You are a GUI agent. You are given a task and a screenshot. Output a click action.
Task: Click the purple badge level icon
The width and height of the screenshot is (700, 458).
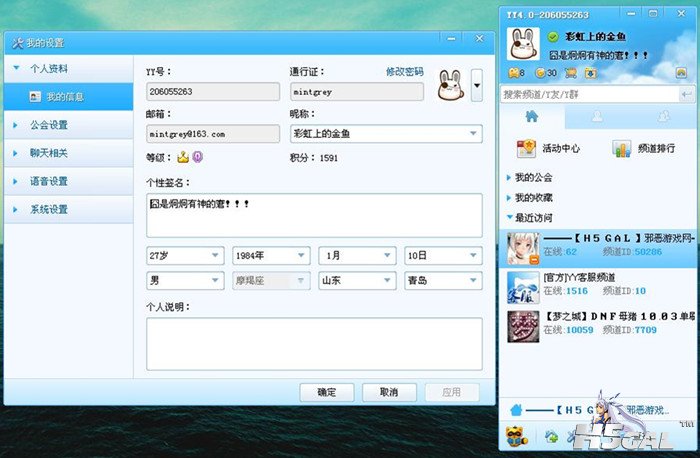tap(197, 157)
